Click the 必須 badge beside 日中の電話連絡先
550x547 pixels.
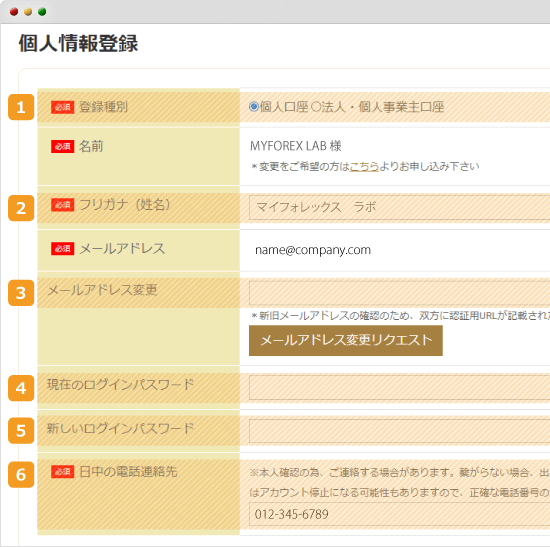[x=62, y=472]
